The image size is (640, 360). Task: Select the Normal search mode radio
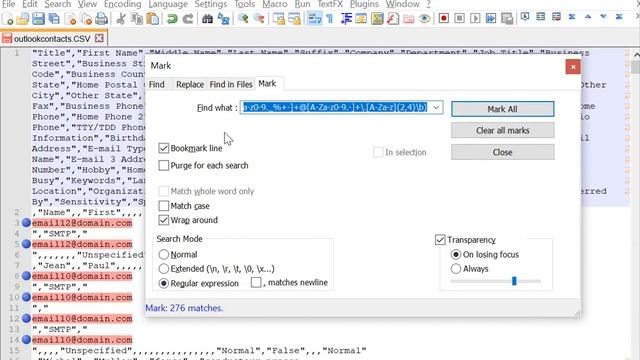(x=164, y=254)
